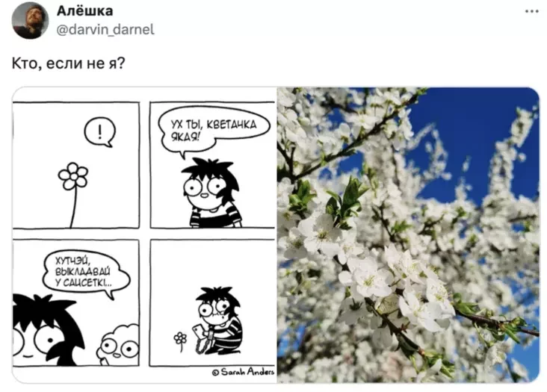Image resolution: width=547 pixels, height=392 pixels.
Task: Click the tall flower in first comic panel
Action: click(x=73, y=195)
